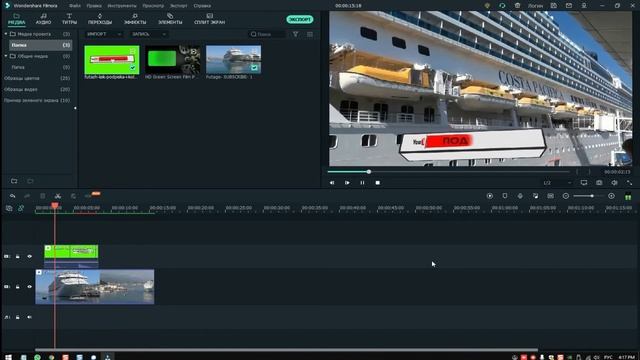Click the media search field
The height and width of the screenshot is (360, 640).
(x=267, y=34)
